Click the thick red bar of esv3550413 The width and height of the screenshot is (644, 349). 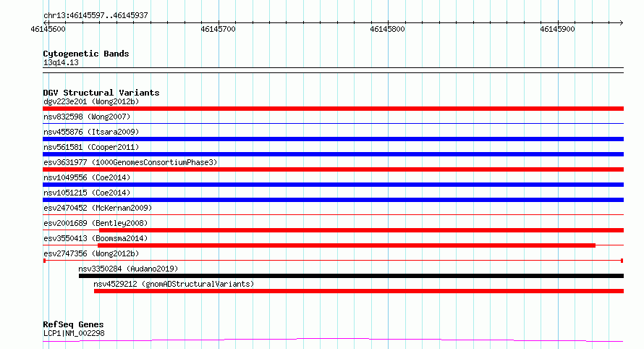(347, 245)
